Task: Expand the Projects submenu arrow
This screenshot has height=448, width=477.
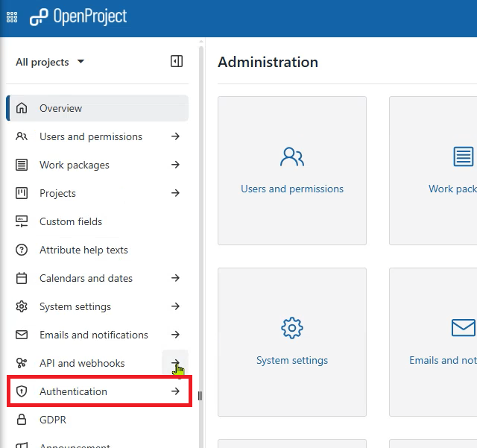Action: point(175,193)
